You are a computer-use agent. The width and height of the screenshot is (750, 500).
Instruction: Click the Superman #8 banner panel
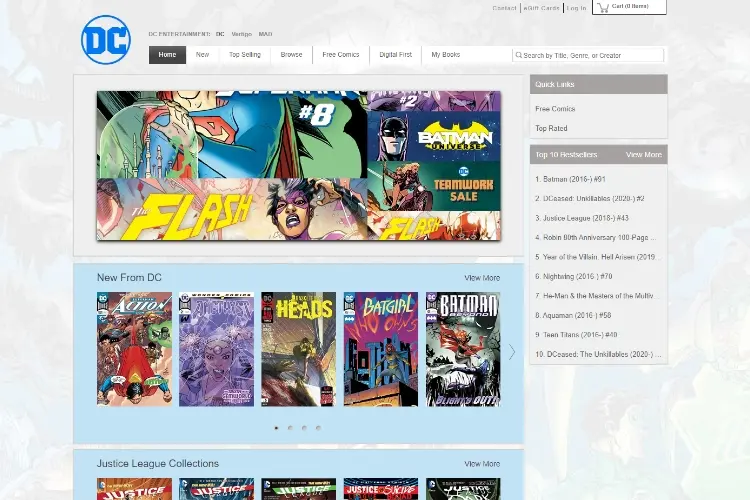232,135
